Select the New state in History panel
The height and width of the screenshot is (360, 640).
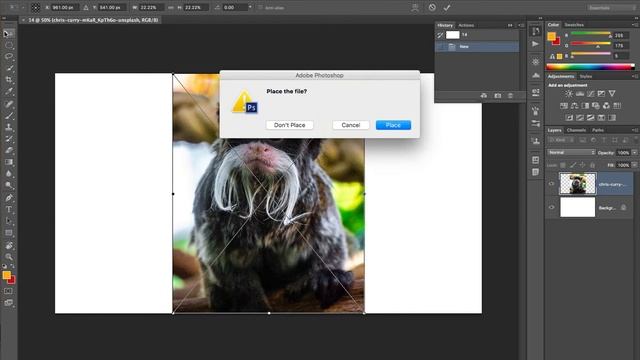(x=477, y=47)
